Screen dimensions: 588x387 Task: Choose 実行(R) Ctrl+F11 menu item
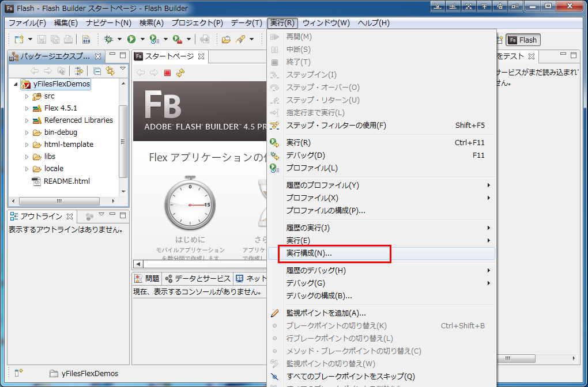click(382, 143)
